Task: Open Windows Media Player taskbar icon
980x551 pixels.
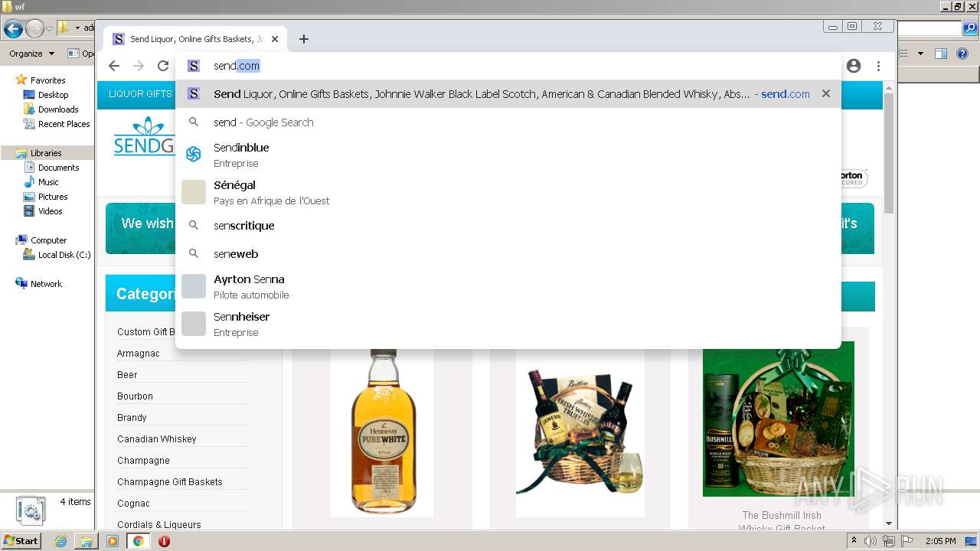Action: pos(113,541)
